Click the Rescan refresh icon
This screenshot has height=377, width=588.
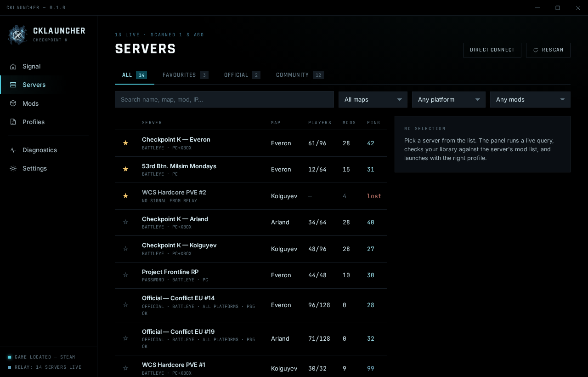pos(536,50)
